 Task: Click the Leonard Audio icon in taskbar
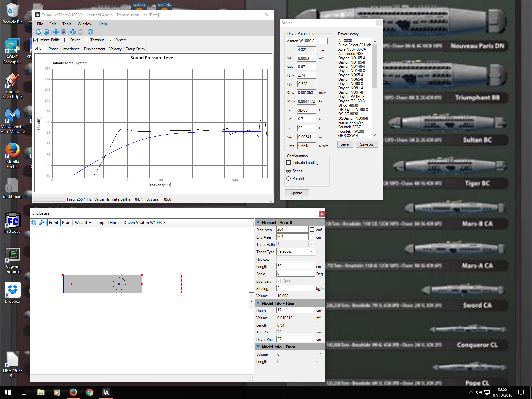[x=106, y=392]
